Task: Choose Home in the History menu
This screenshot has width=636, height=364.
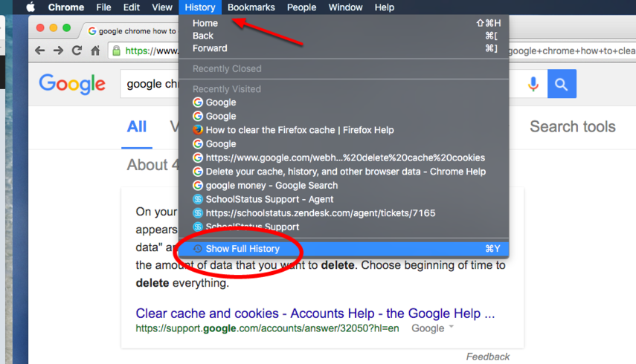Action: pos(344,23)
